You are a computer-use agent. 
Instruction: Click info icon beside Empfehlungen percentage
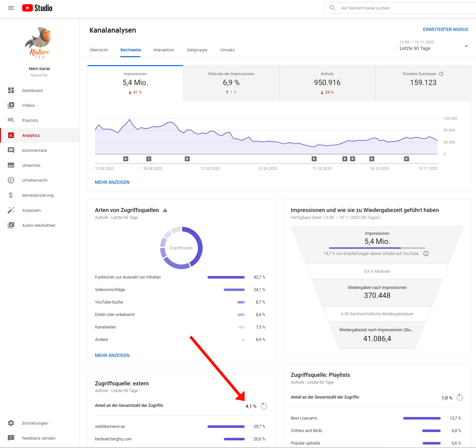(x=426, y=253)
